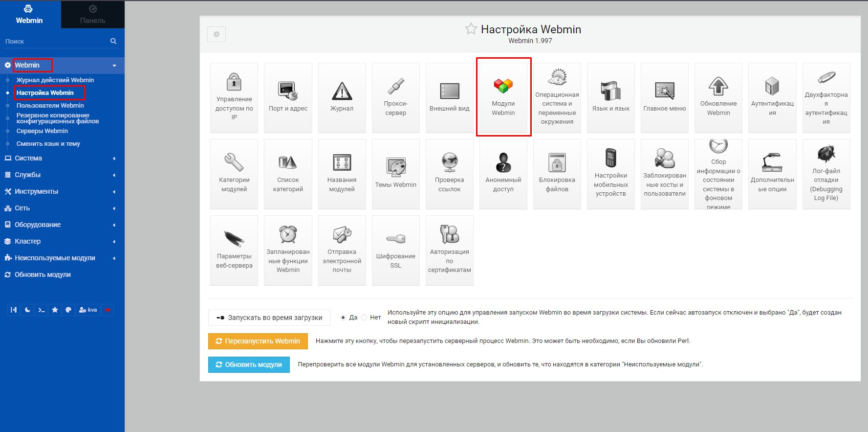Expand the Сеть sidebar section

coord(59,208)
